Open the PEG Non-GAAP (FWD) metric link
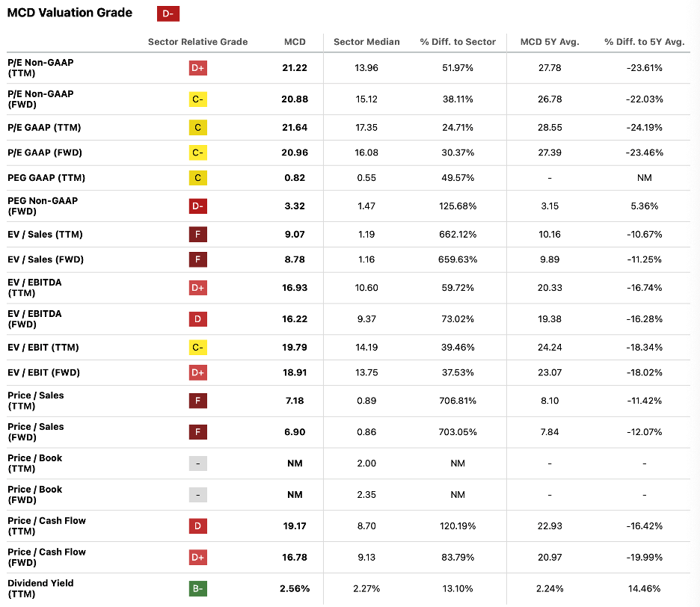 coord(43,206)
